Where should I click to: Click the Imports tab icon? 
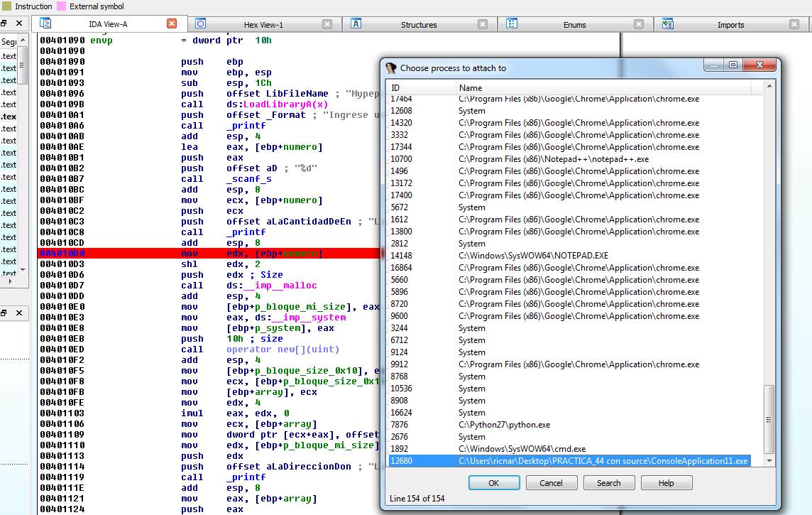[x=667, y=24]
